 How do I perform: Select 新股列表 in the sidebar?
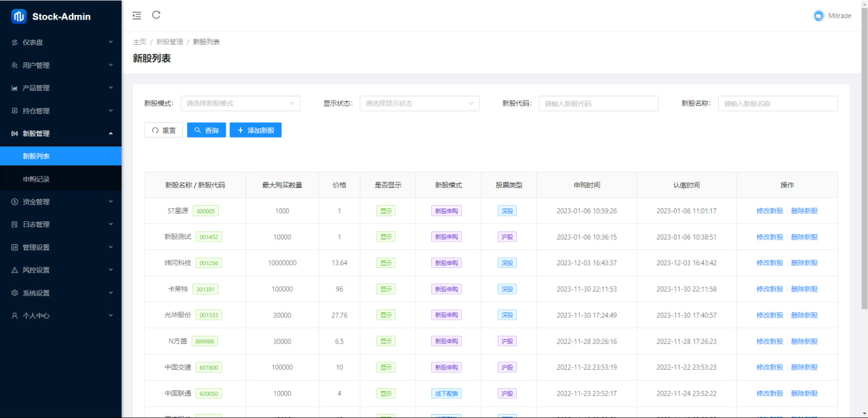pyautogui.click(x=36, y=156)
